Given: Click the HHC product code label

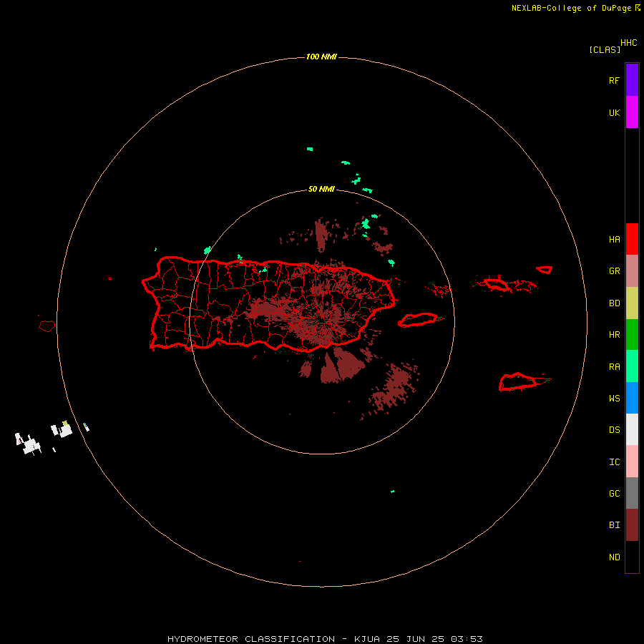Looking at the screenshot, I should [629, 43].
